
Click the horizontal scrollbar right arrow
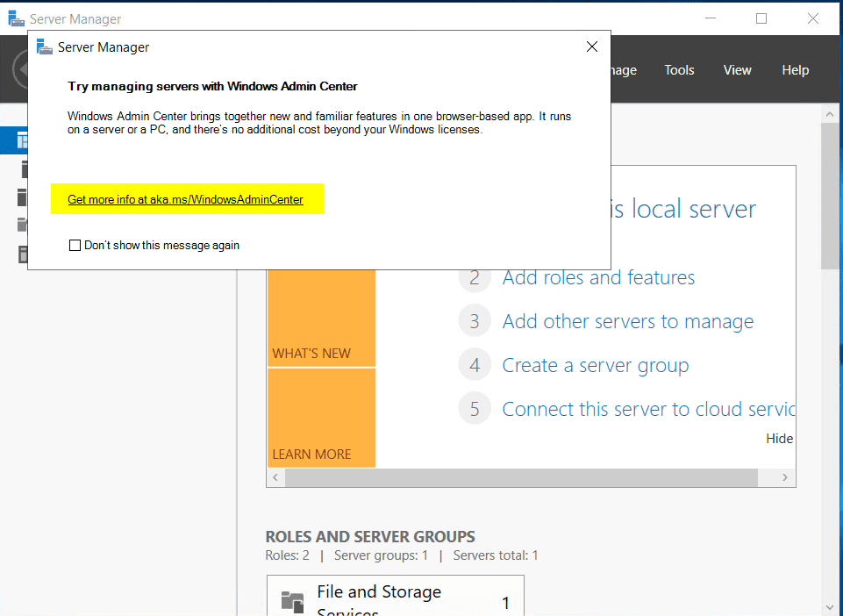(786, 478)
